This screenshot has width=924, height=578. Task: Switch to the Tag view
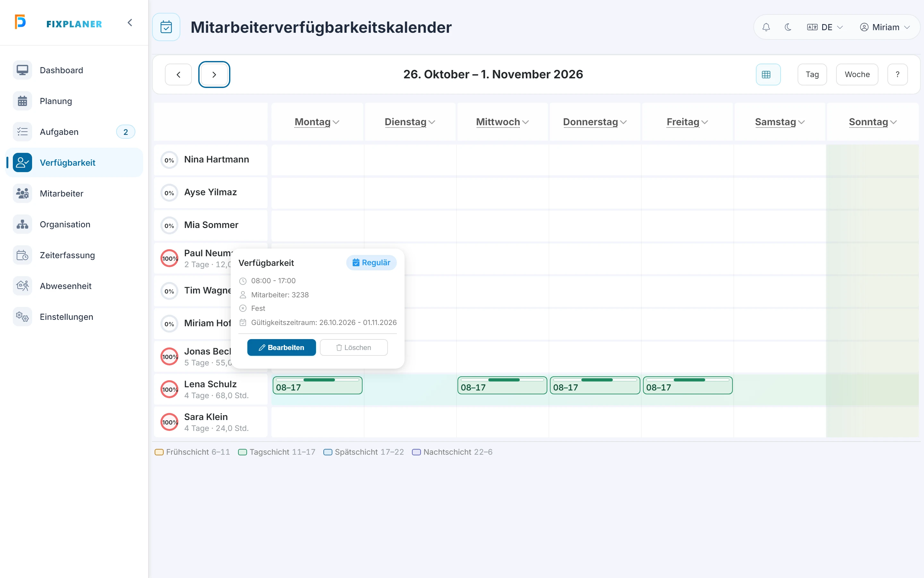point(812,74)
